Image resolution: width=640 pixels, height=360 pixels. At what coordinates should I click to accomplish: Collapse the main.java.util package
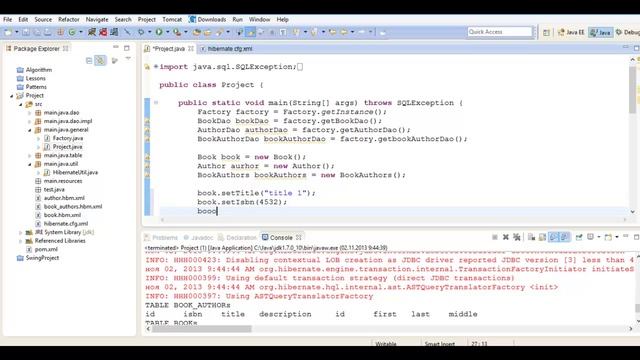pos(29,164)
